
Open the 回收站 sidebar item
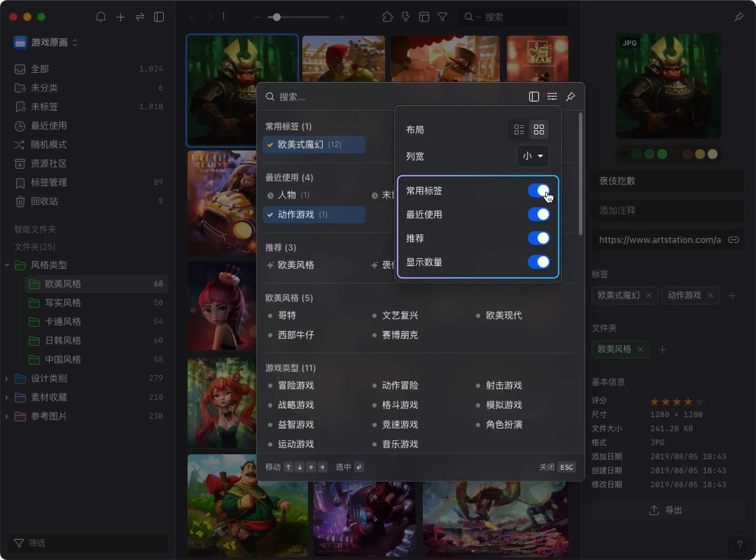(x=89, y=201)
